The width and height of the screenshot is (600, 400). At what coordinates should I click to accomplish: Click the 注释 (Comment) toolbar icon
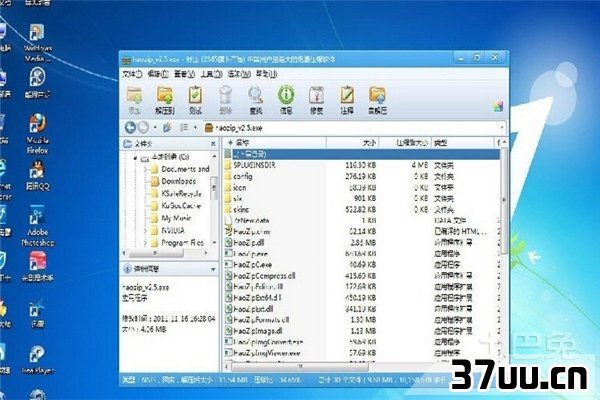pos(347,100)
